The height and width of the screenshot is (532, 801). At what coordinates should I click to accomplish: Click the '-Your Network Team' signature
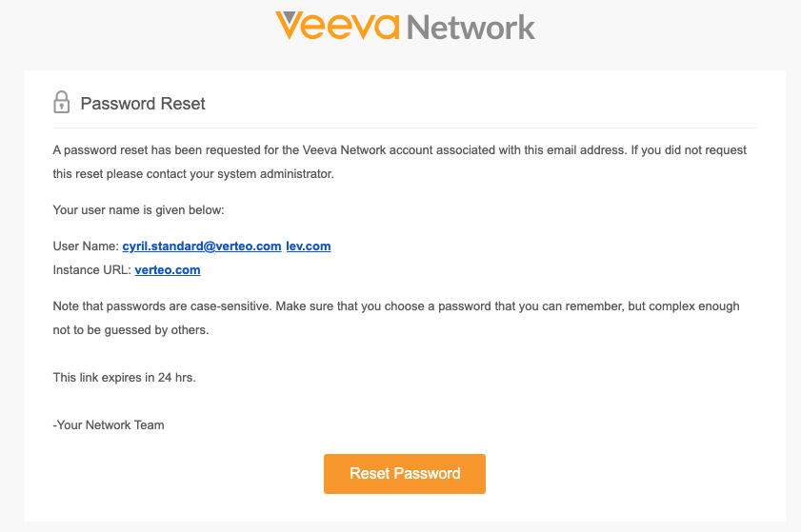109,425
